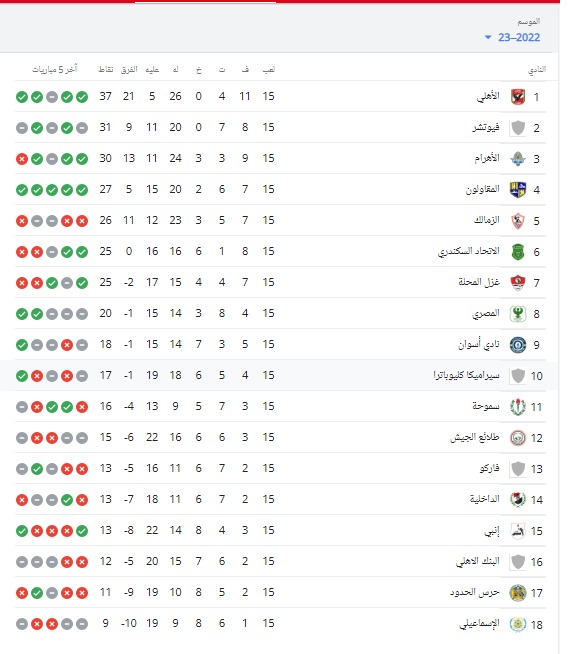Click the Zamalek club crest icon
The image size is (580, 654).
click(518, 221)
